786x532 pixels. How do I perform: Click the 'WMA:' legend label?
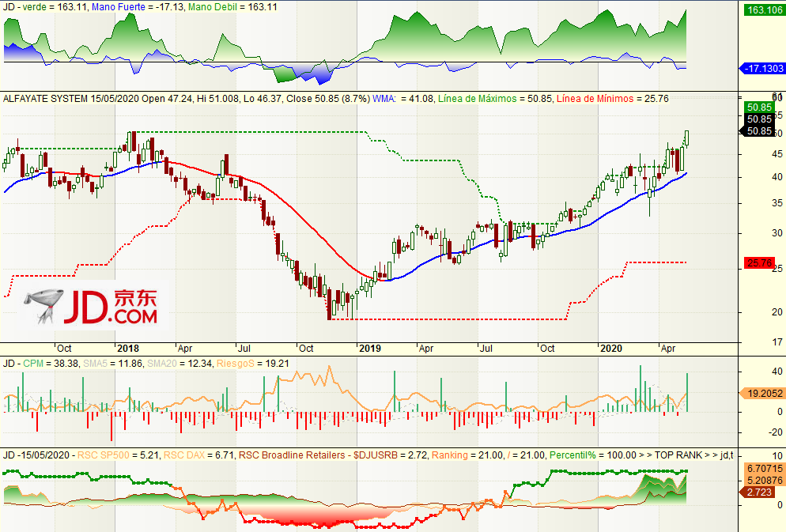384,99
